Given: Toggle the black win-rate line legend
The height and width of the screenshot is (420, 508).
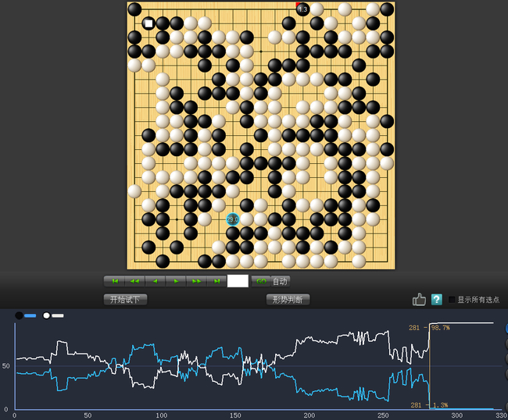Looking at the screenshot, I should click(26, 315).
